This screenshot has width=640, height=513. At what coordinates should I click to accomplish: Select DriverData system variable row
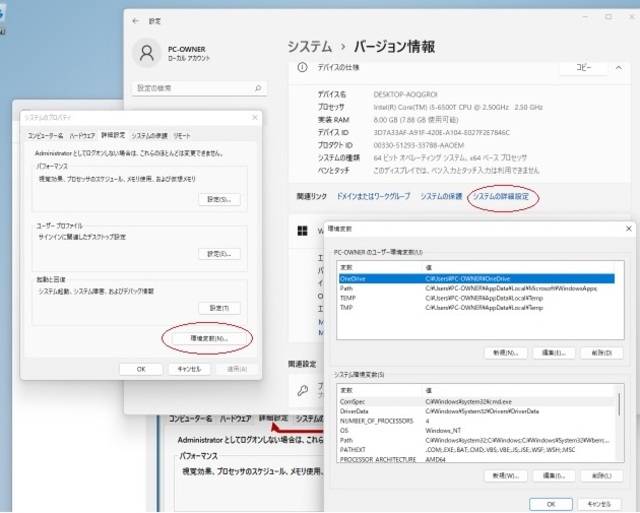coord(476,411)
